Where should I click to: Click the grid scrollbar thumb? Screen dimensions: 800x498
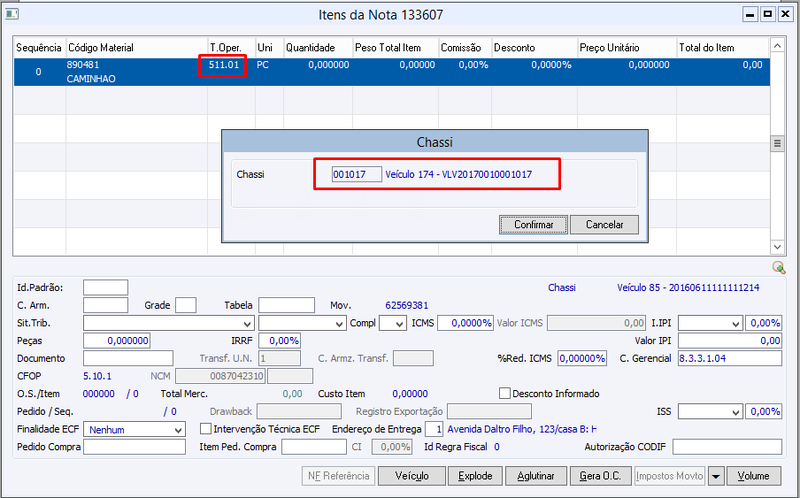777,143
